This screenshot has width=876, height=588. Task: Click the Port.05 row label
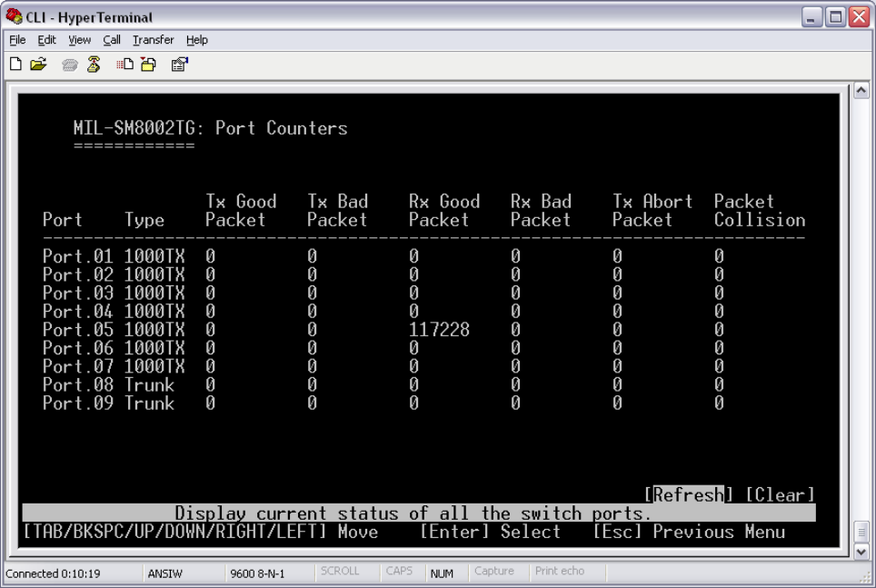point(78,330)
